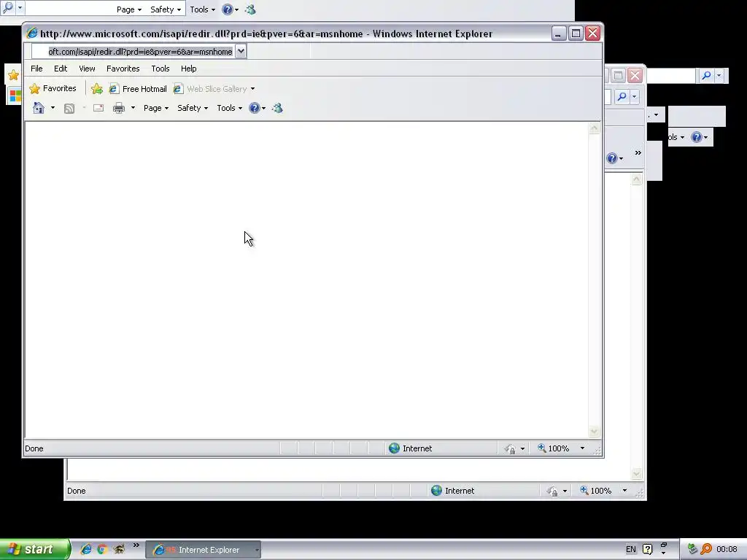Click the Add to Favorites Bar star icon

point(97,88)
